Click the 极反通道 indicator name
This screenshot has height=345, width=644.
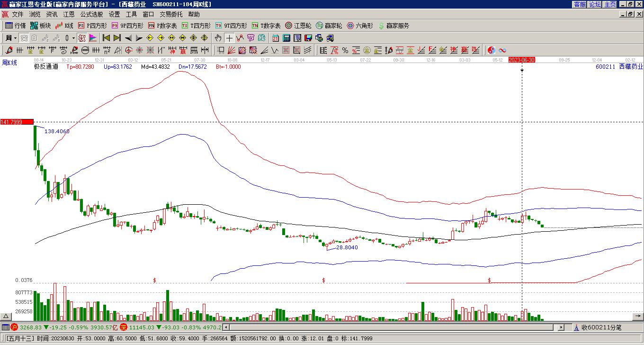(46, 67)
